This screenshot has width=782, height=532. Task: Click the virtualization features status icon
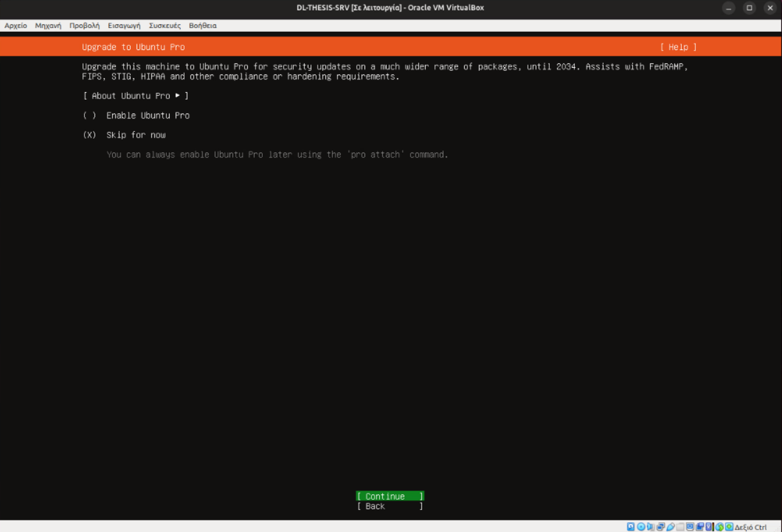click(709, 527)
